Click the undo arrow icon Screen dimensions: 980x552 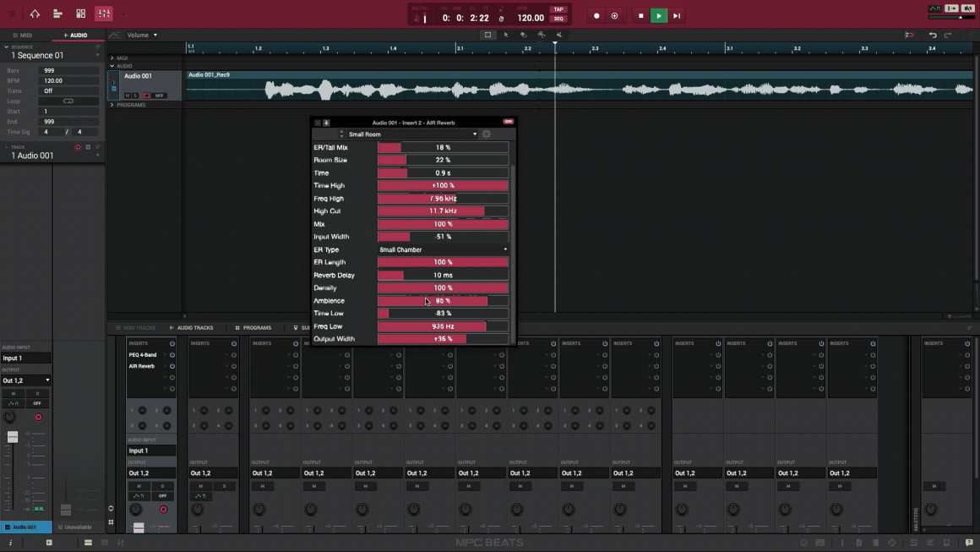[933, 36]
